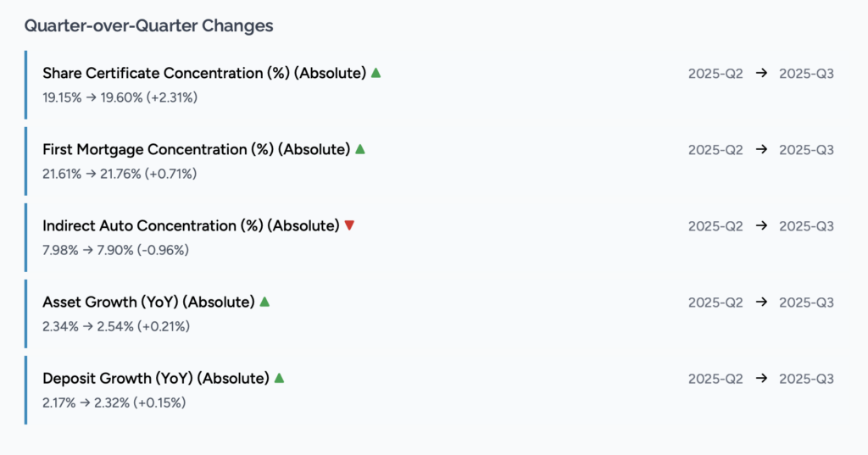Click 2025-Q2 label in Share Certificate row
Screen dimensions: 868x455
(715, 74)
